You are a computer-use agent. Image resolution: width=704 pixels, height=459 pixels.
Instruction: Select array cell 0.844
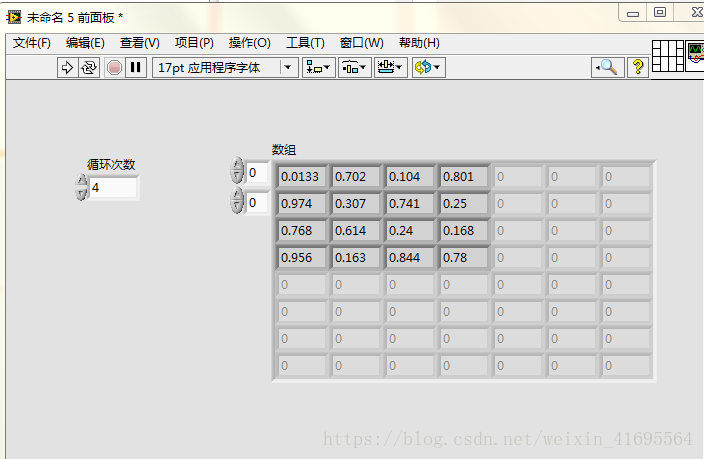pos(409,258)
